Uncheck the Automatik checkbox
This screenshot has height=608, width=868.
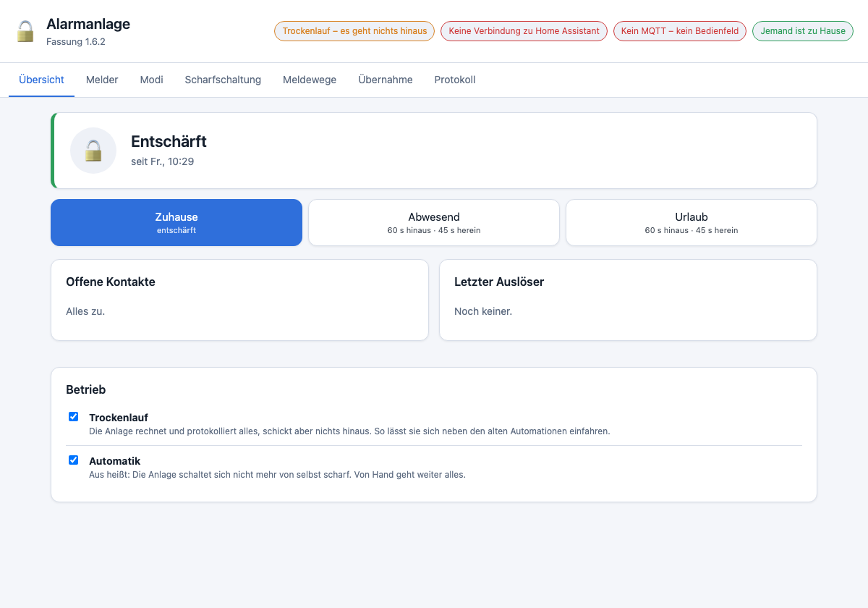[x=73, y=460]
